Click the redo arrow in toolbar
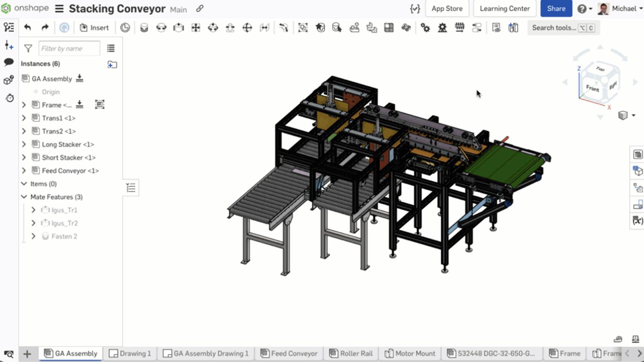This screenshot has width=644, height=362. pyautogui.click(x=45, y=27)
